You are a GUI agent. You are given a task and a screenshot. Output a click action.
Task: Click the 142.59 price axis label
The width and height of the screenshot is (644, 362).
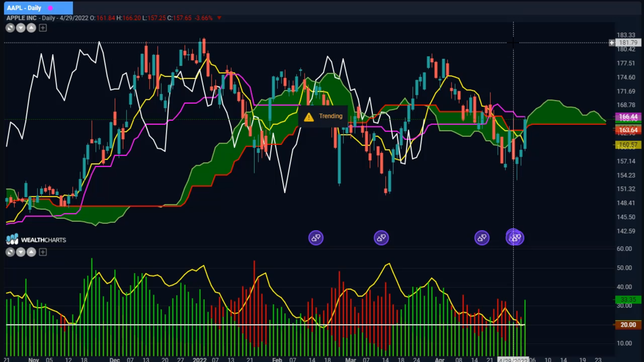[626, 231]
